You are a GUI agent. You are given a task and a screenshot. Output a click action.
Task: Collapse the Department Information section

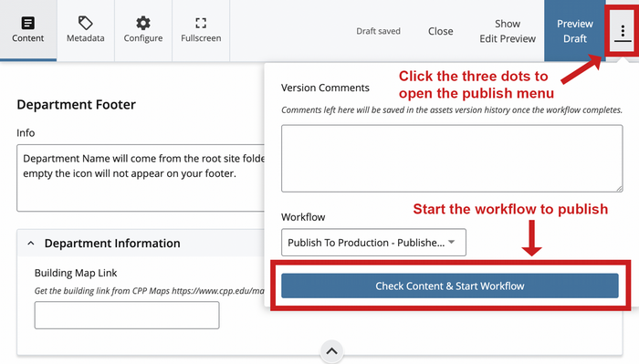pyautogui.click(x=31, y=244)
